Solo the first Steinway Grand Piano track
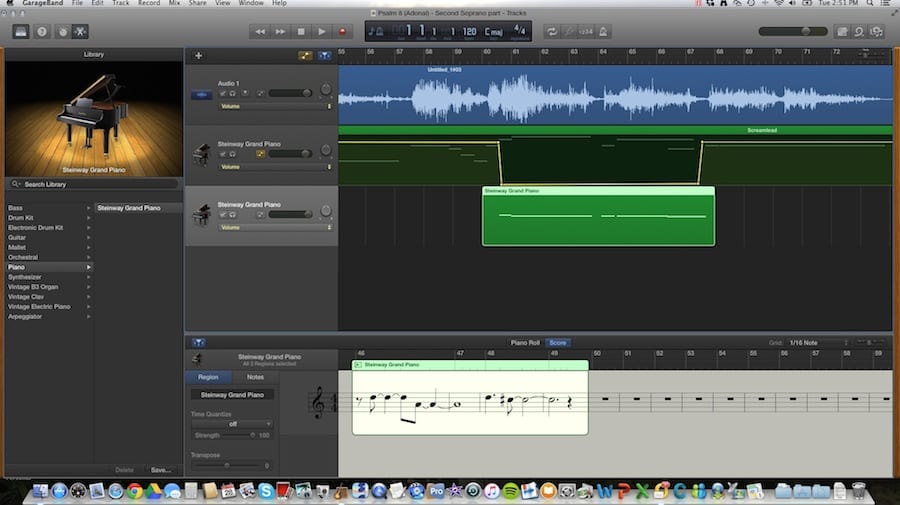The image size is (900, 505). 232,154
